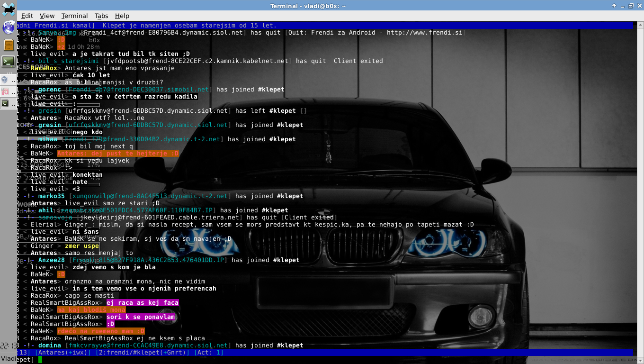Click nickname 'mihaa' in join message
The height and width of the screenshot is (364, 644).
click(x=48, y=139)
